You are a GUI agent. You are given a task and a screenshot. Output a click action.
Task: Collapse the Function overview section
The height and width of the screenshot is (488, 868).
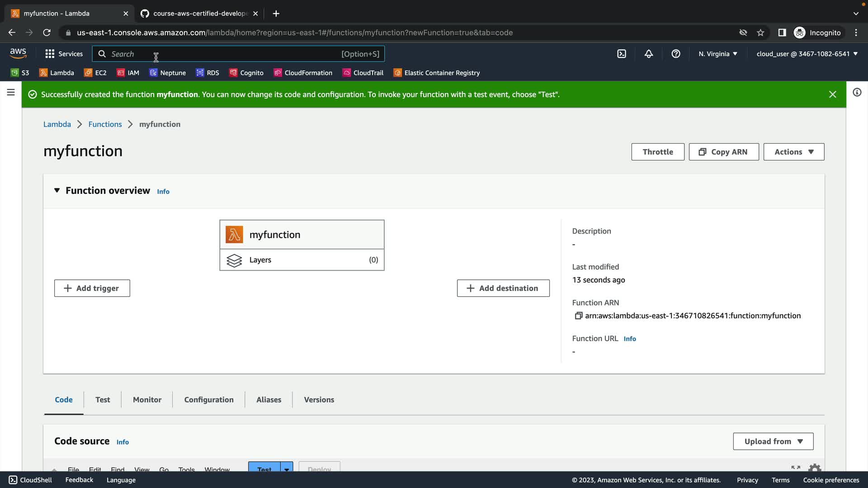coord(57,191)
